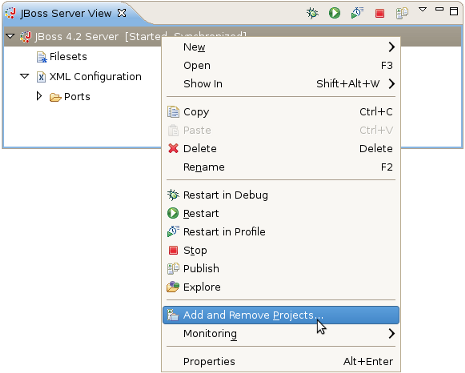Choose Copy from the context menu

(281, 112)
